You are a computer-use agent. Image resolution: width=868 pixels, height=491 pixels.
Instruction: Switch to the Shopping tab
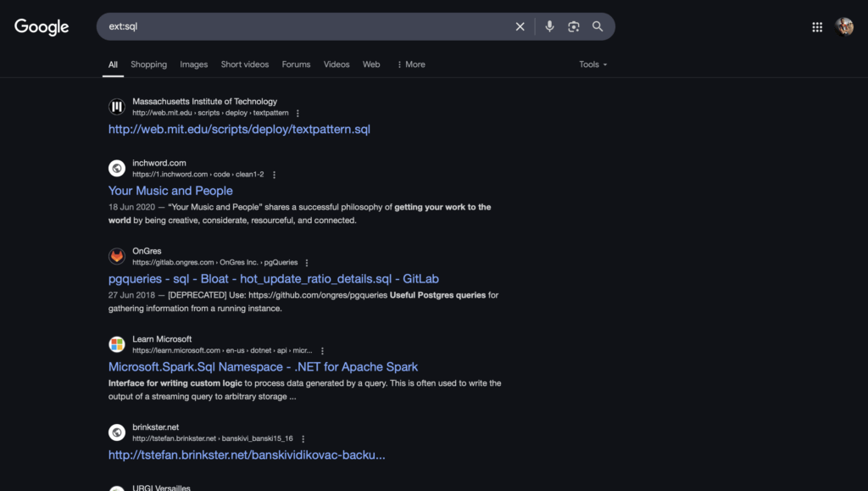[149, 64]
